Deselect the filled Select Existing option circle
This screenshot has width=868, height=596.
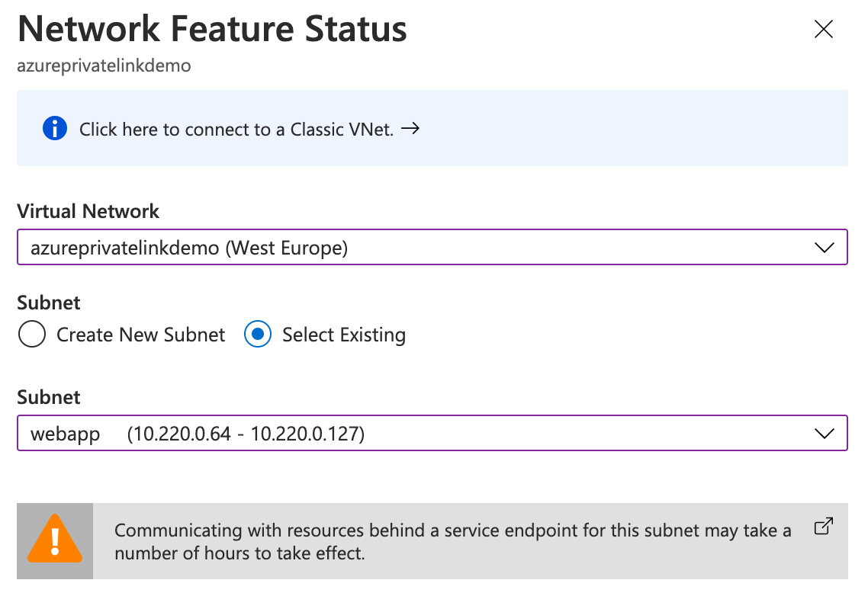point(257,334)
